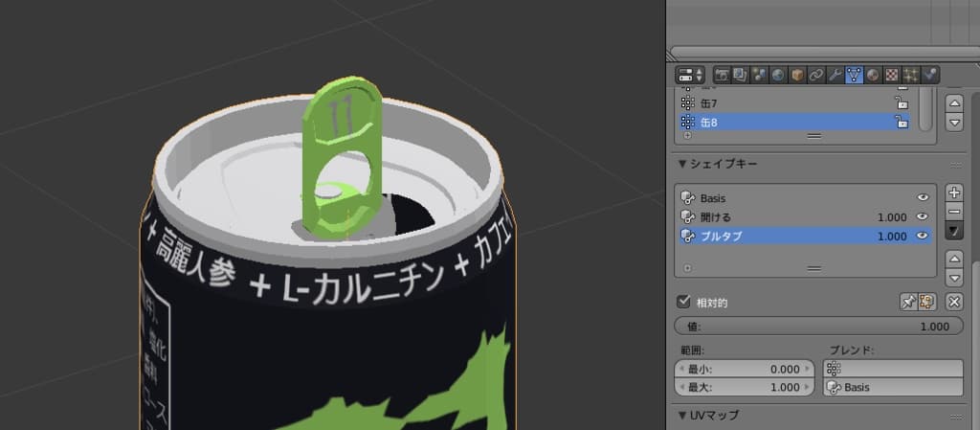This screenshot has width=980, height=430.
Task: Toggle shape key edit mode button
Action: (x=926, y=302)
